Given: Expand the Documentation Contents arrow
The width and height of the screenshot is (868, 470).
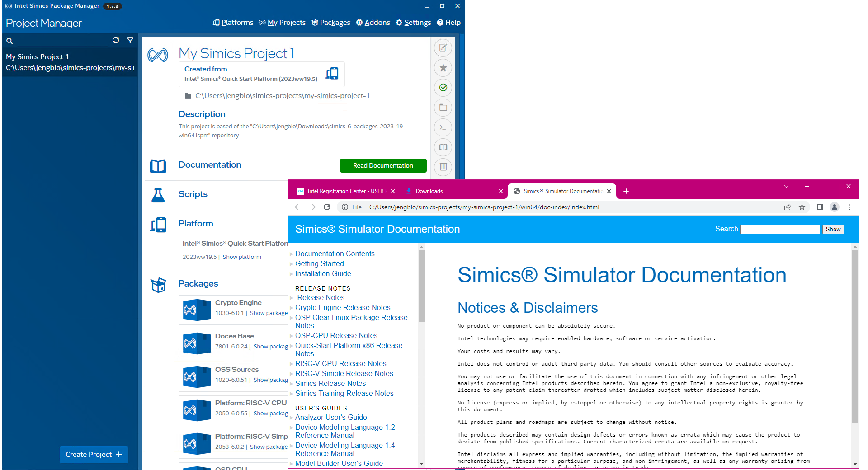Looking at the screenshot, I should [292, 254].
